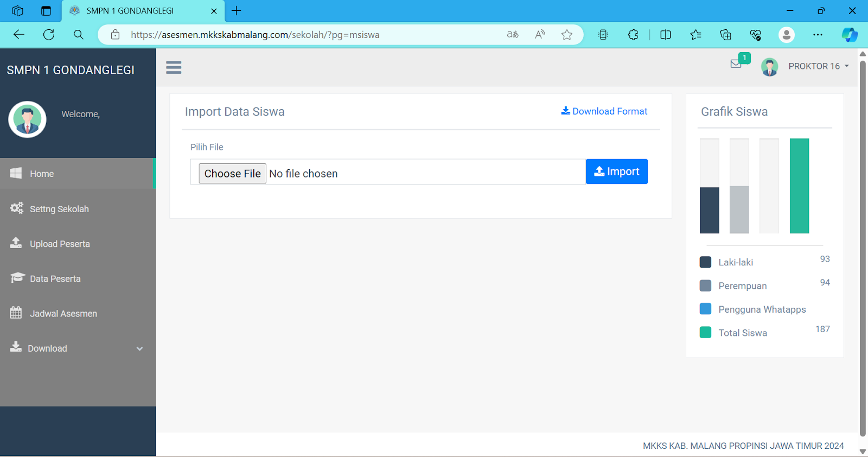Click the Perempuan gray legend swatch

[x=705, y=285]
